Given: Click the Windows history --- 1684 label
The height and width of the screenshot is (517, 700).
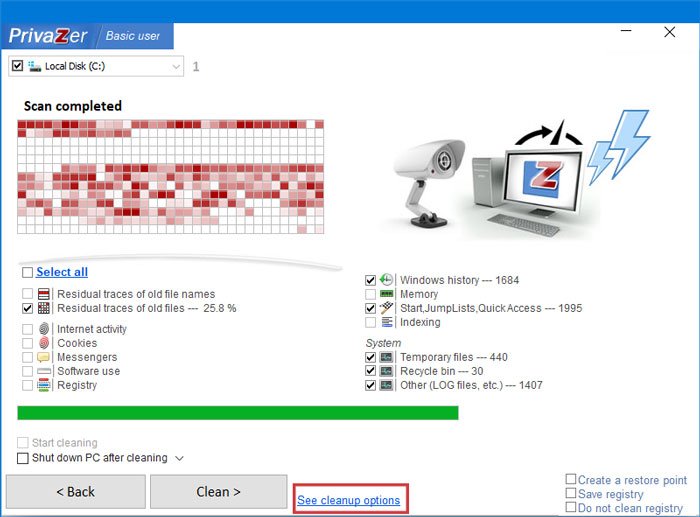Looking at the screenshot, I should point(459,280).
